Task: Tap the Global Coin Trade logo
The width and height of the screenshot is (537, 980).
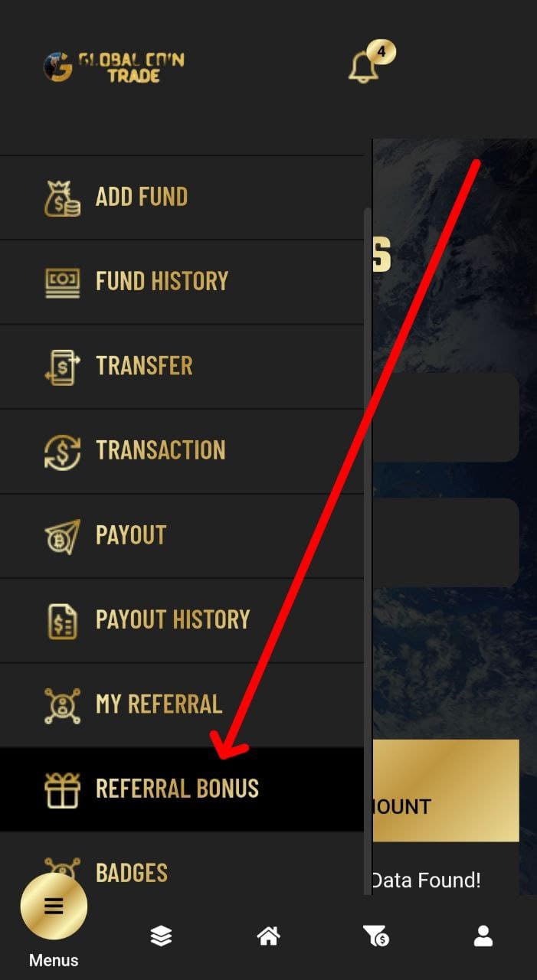Action: point(113,67)
